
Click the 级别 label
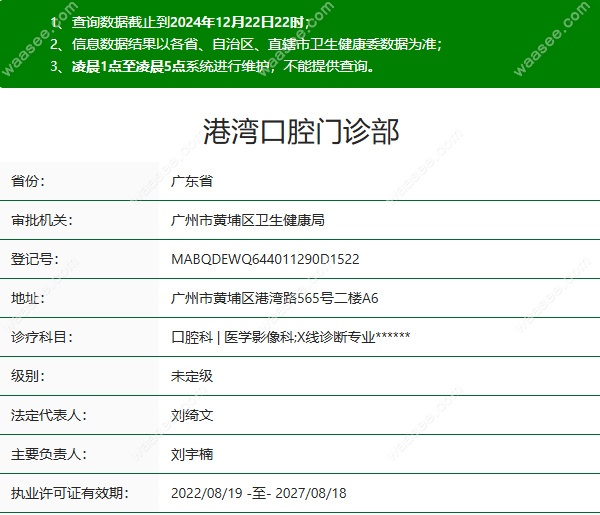28,376
